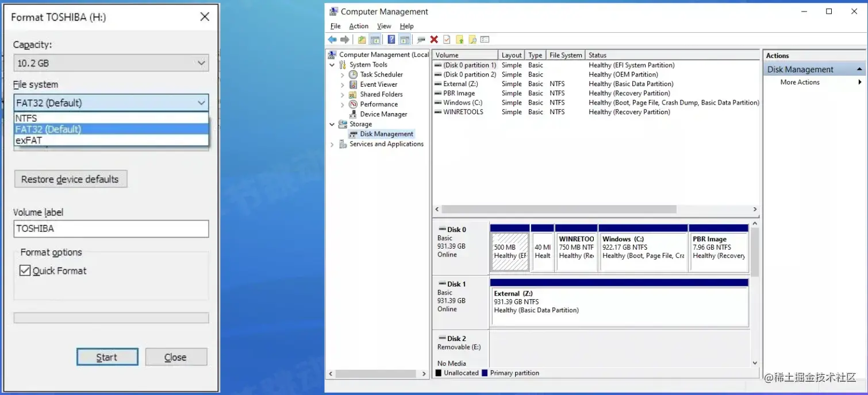Image resolution: width=868 pixels, height=395 pixels.
Task: Choose FAT32 (Default) in the open list
Action: 111,129
